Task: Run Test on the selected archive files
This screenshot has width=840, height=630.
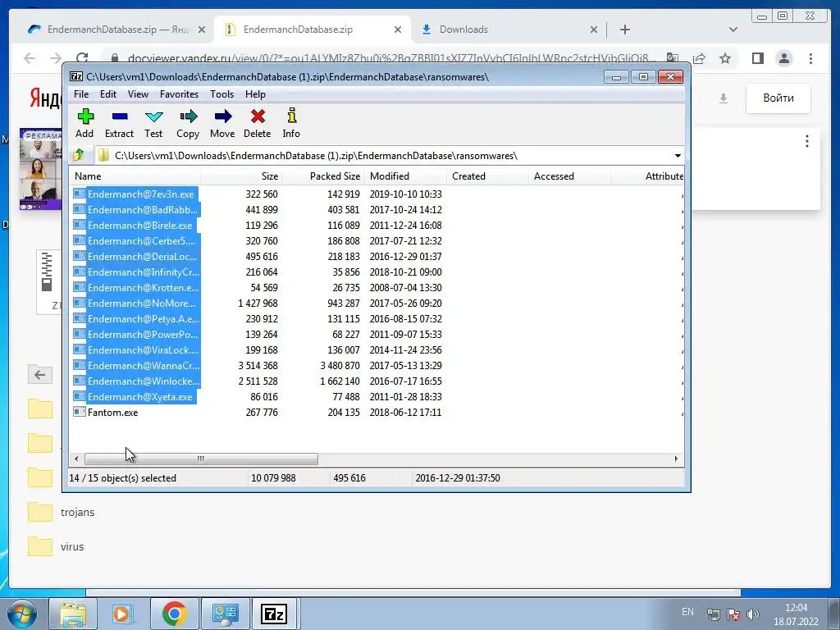Action: coord(153,123)
